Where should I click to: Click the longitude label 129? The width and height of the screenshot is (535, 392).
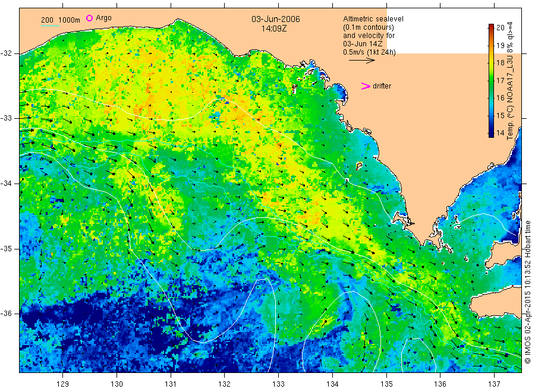63,384
